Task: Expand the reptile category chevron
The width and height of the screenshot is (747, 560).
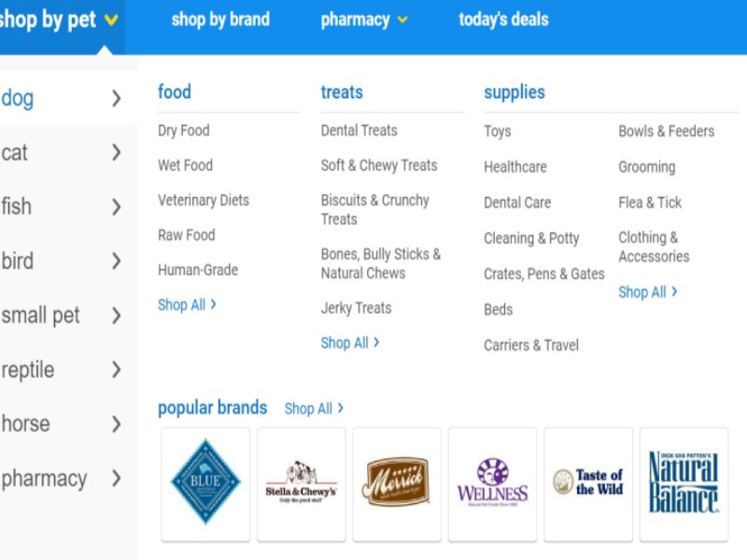Action: point(116,370)
